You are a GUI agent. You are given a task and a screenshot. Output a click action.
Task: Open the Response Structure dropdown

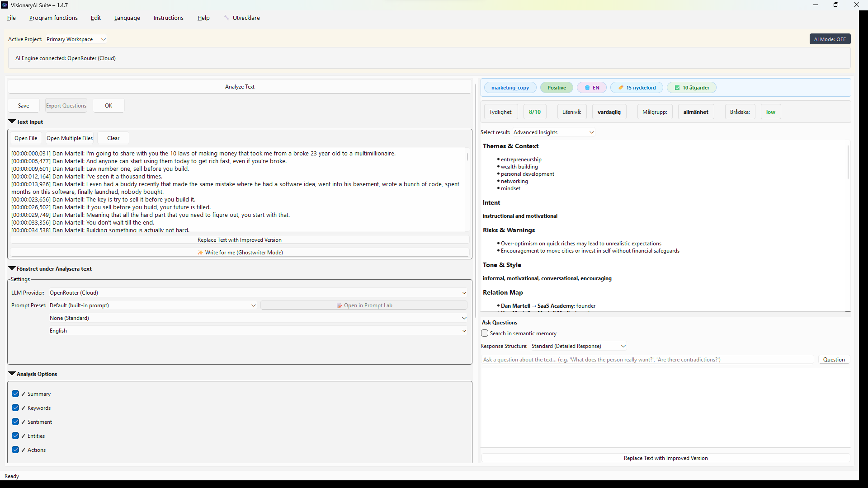578,346
